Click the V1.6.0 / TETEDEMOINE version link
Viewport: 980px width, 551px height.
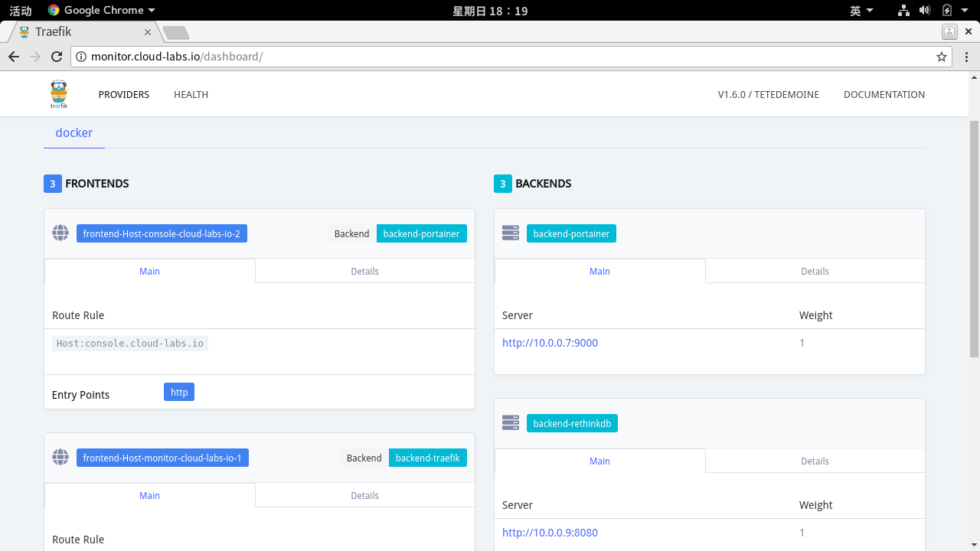(x=768, y=95)
